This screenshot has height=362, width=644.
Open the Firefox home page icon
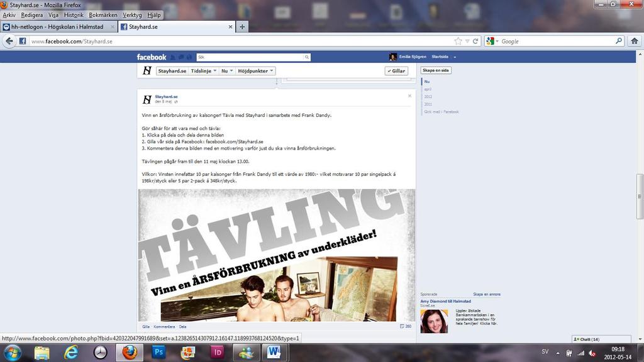point(635,41)
